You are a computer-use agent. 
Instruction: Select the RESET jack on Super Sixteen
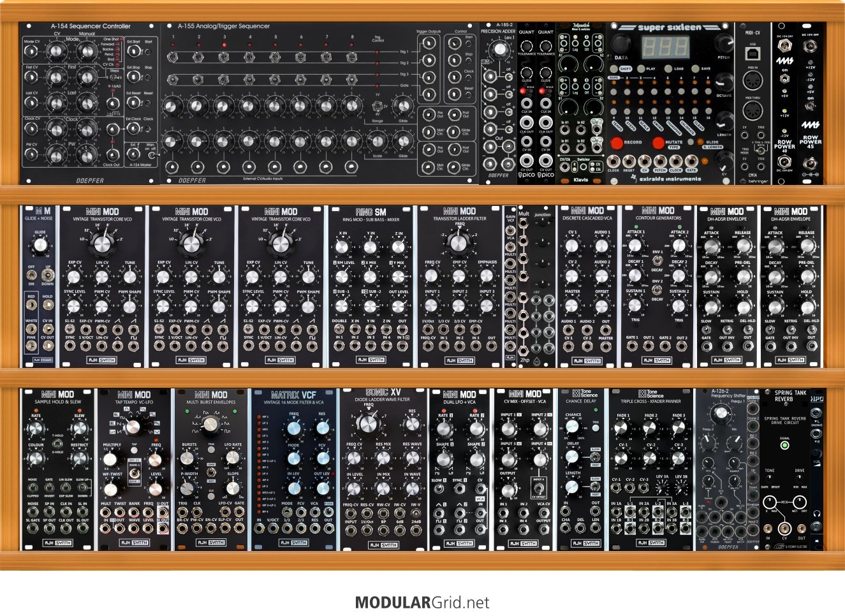coord(629,161)
